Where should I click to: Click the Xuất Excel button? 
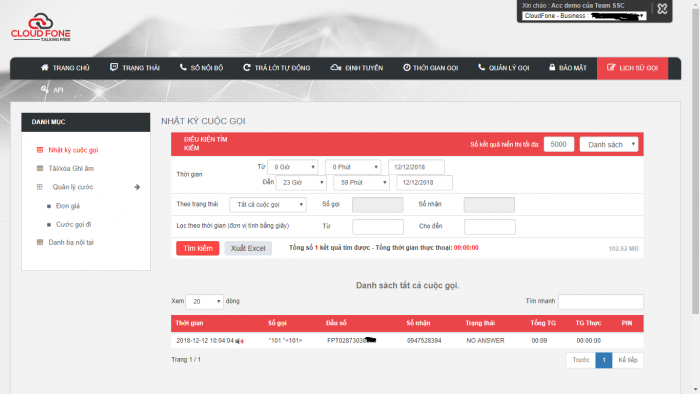pos(248,248)
